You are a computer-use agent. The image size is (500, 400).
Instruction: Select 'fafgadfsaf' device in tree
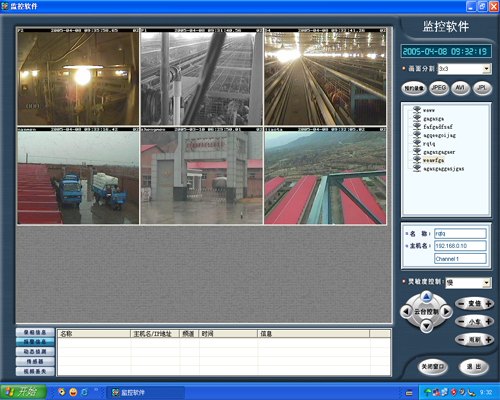438,127
